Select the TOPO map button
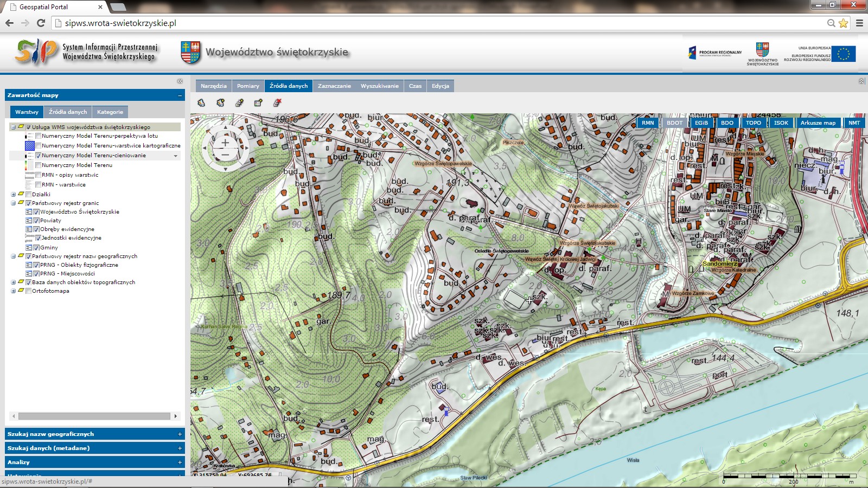This screenshot has width=868, height=488. [754, 123]
